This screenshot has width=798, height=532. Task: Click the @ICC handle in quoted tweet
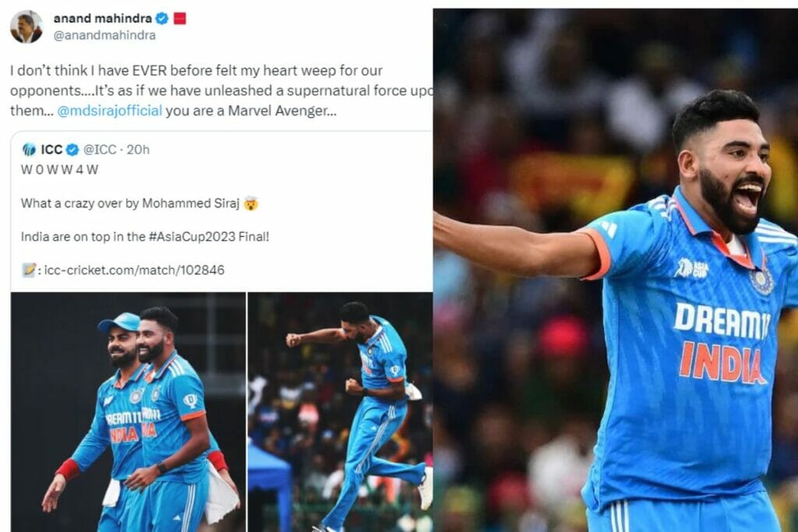pyautogui.click(x=100, y=150)
